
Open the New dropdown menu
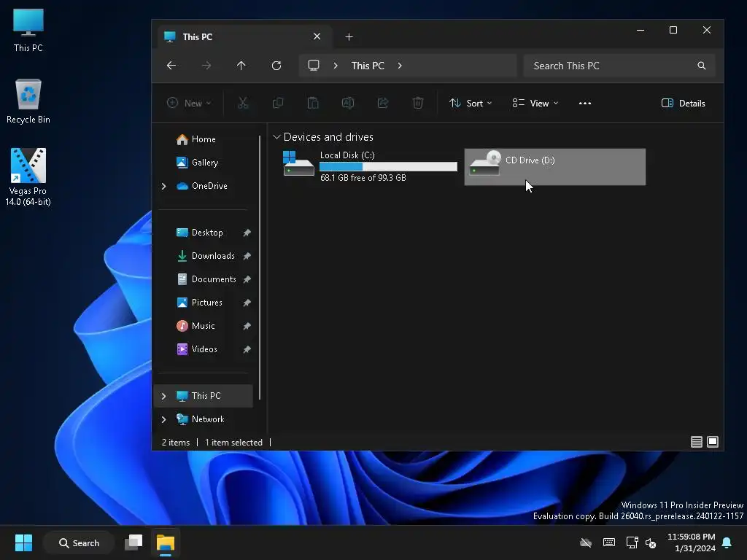pos(189,104)
